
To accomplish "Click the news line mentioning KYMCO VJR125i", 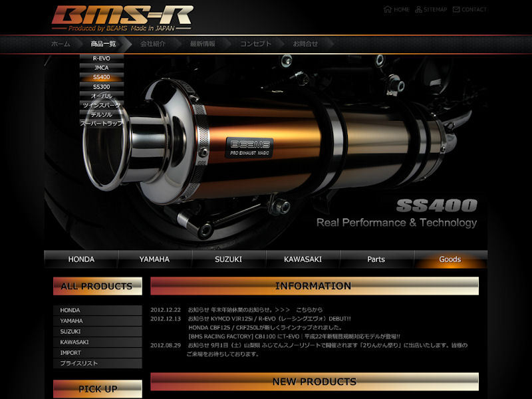I will (269, 319).
